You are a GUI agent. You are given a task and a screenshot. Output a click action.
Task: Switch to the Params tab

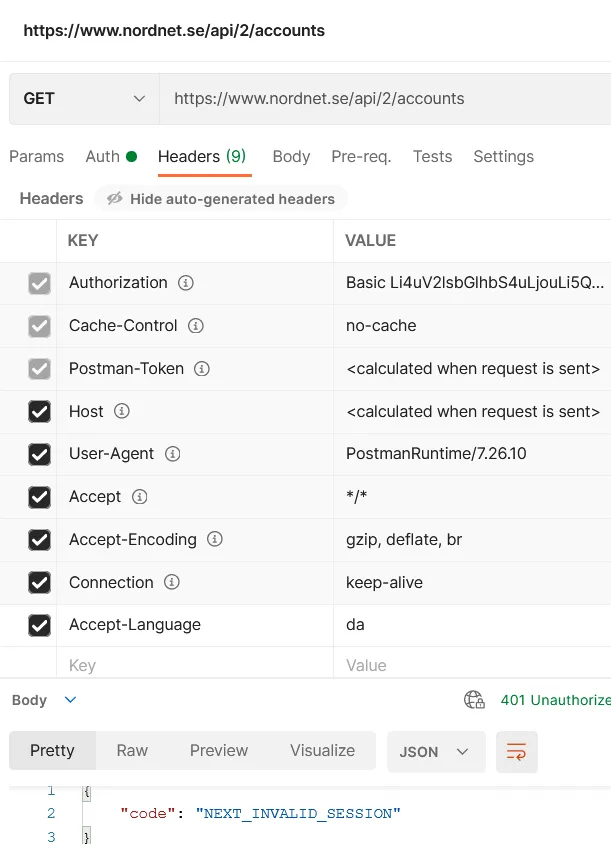tap(36, 156)
